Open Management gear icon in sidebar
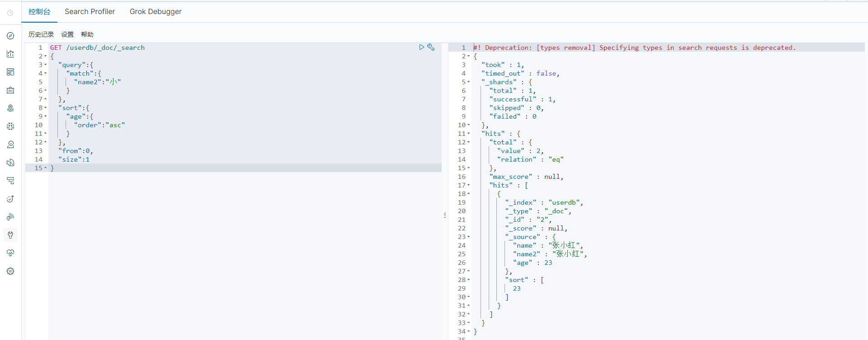Image resolution: width=868 pixels, height=340 pixels. pos(10,271)
